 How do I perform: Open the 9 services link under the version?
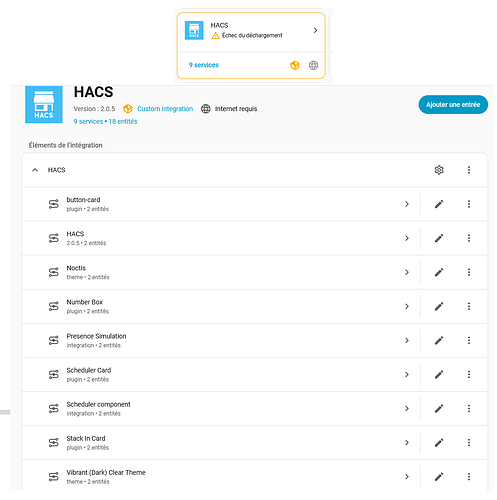[88, 121]
